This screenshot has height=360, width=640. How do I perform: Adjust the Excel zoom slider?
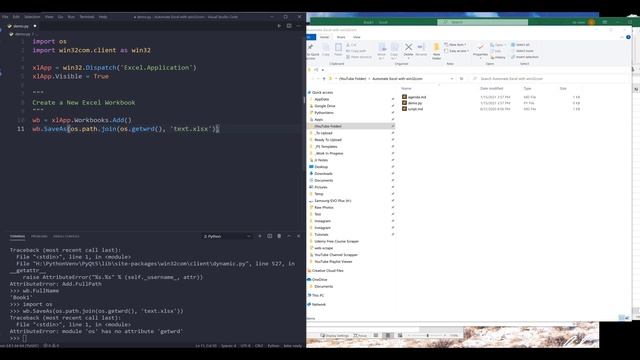click(x=428, y=336)
